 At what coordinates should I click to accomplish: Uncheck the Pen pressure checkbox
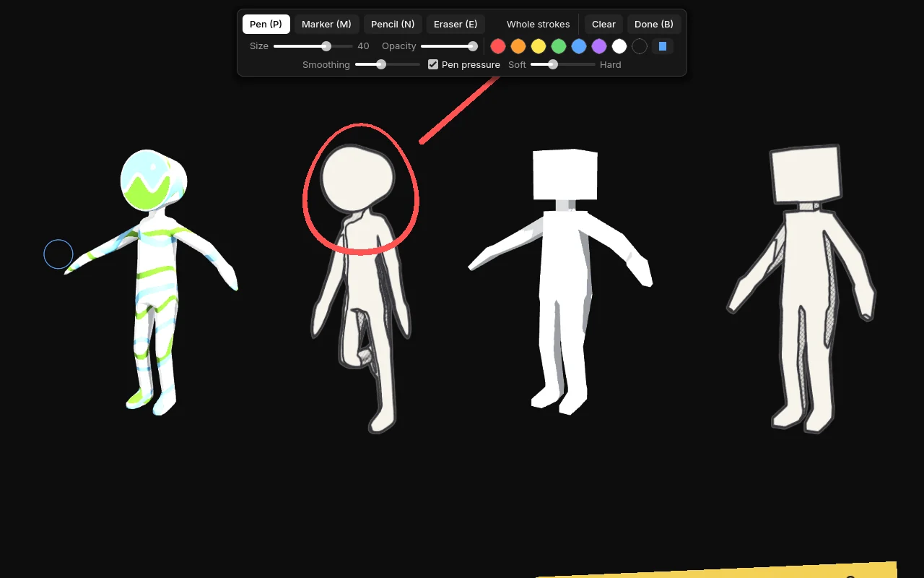pyautogui.click(x=433, y=64)
